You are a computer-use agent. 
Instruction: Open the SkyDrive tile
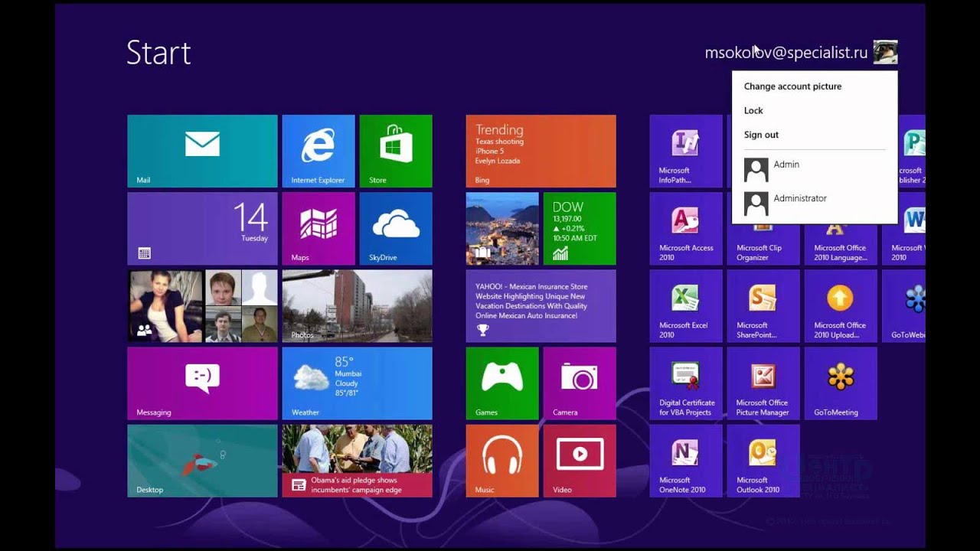point(396,228)
